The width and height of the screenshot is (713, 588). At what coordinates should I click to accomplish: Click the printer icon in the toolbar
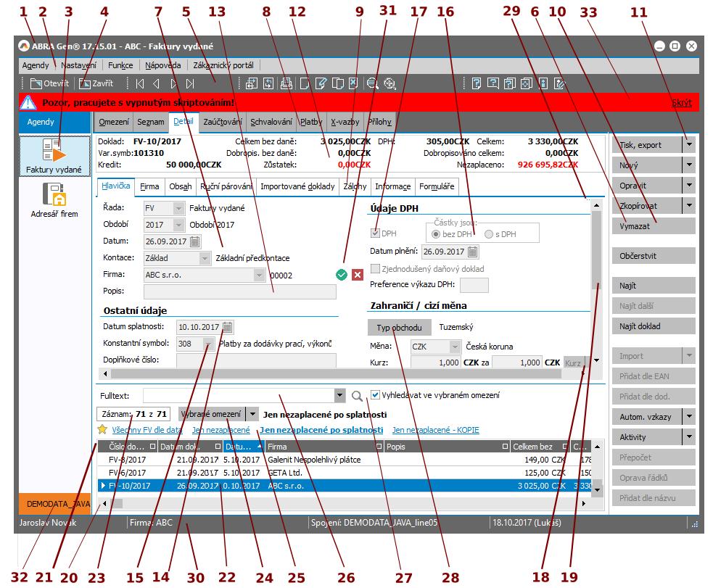286,83
